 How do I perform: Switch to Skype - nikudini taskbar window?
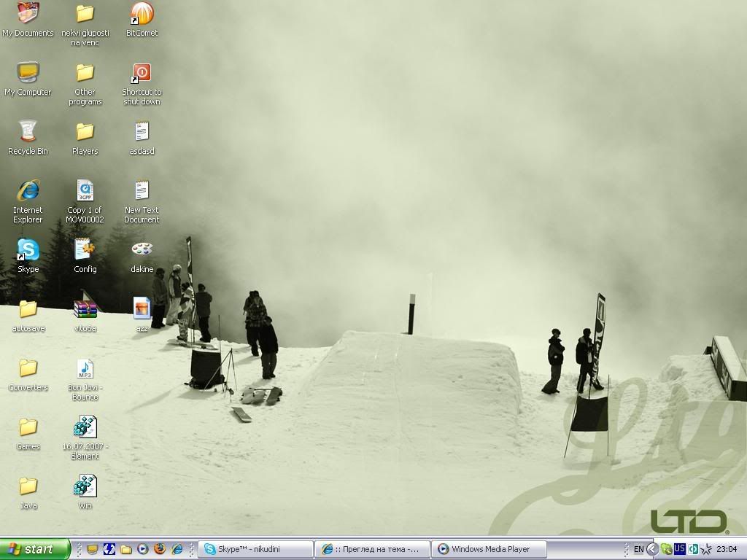(x=256, y=549)
